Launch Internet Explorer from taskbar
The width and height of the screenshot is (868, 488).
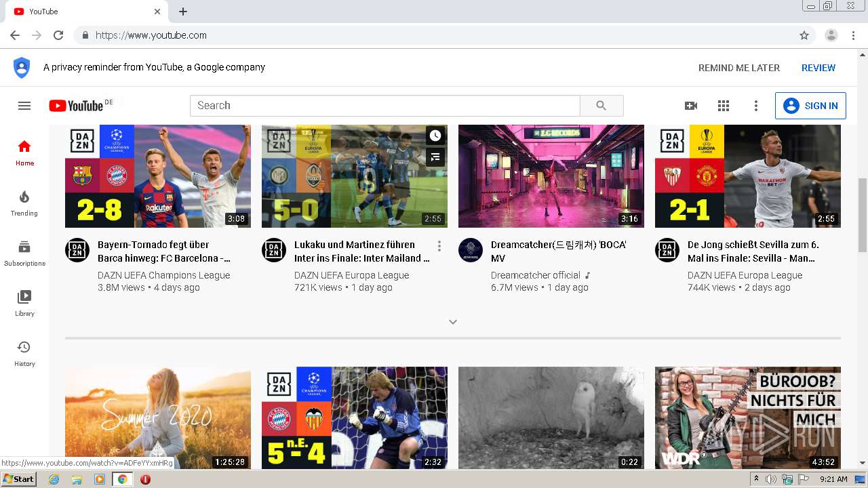click(54, 479)
